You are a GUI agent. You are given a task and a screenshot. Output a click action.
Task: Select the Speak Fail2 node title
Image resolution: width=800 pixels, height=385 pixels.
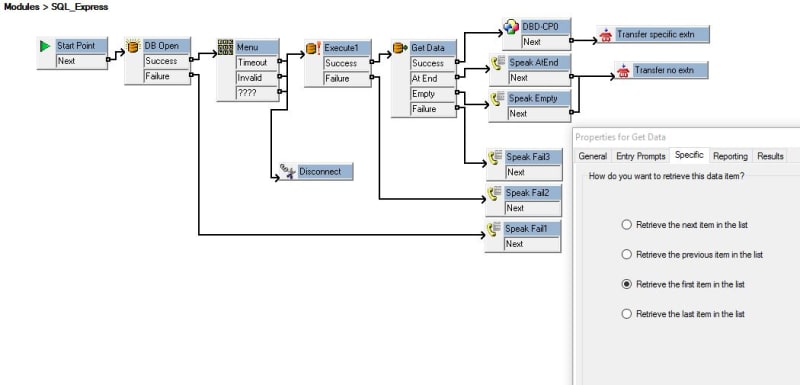pos(532,193)
